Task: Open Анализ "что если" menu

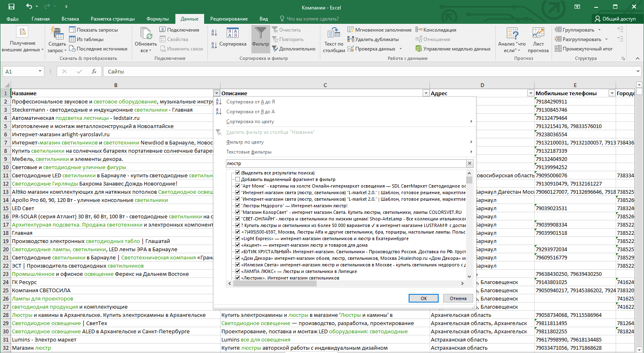Action: (512, 40)
